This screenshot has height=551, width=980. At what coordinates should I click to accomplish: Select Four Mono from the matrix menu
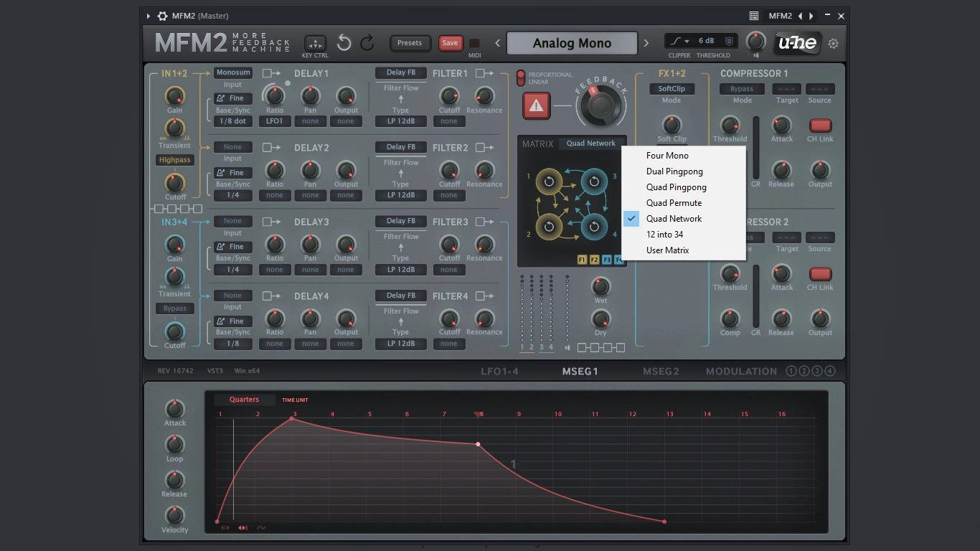pyautogui.click(x=684, y=156)
